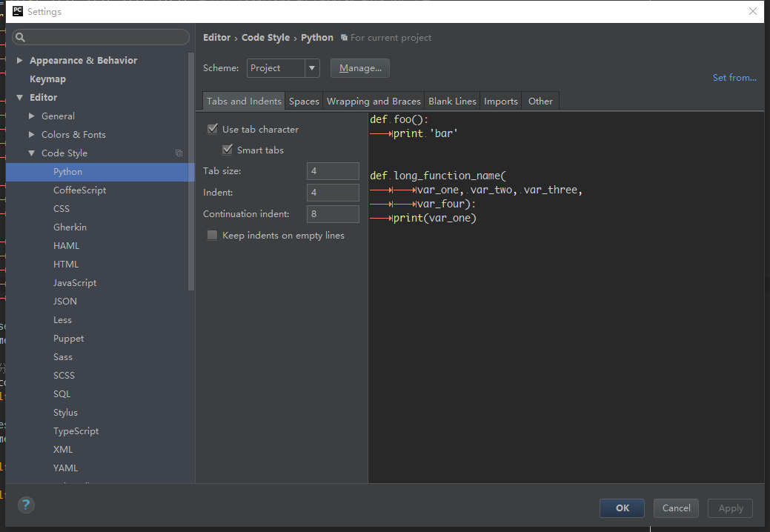Select XML code style
The height and width of the screenshot is (532, 770).
click(x=63, y=450)
